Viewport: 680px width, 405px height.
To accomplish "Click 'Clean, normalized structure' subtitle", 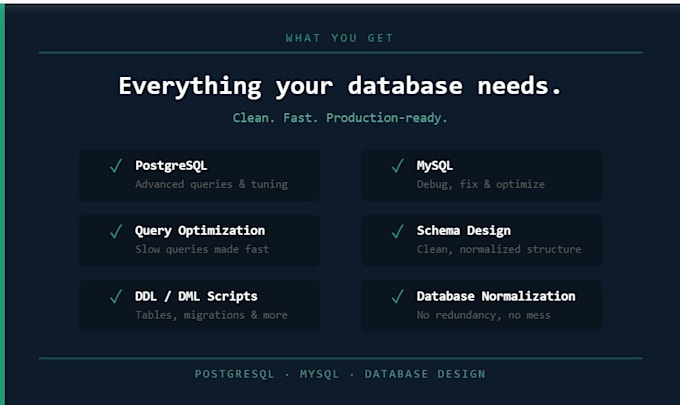I will (499, 249).
